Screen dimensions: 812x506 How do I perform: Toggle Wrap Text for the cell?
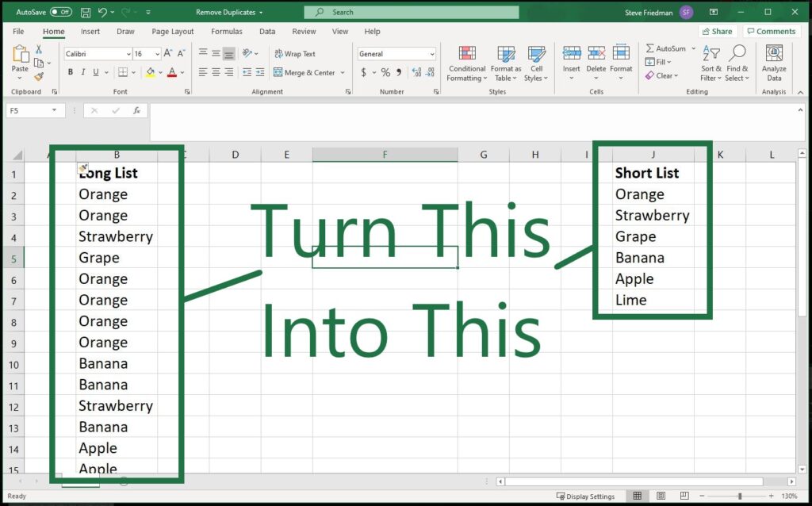pos(294,54)
